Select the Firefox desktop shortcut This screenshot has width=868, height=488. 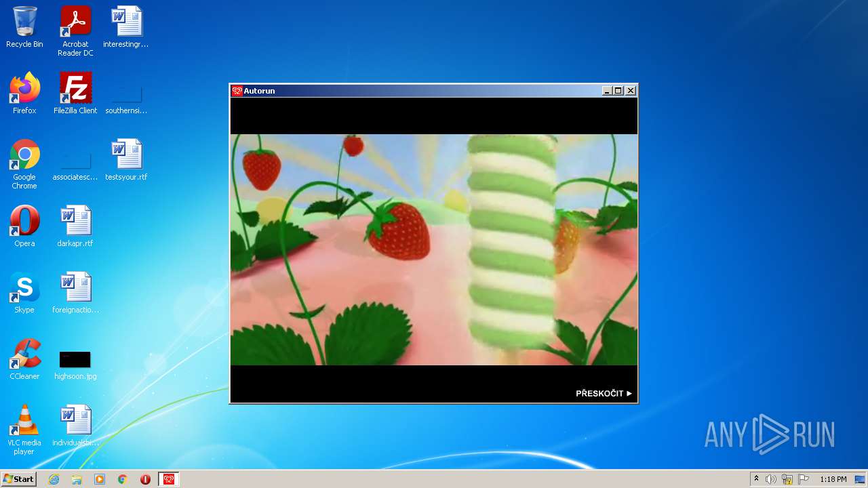tap(24, 94)
